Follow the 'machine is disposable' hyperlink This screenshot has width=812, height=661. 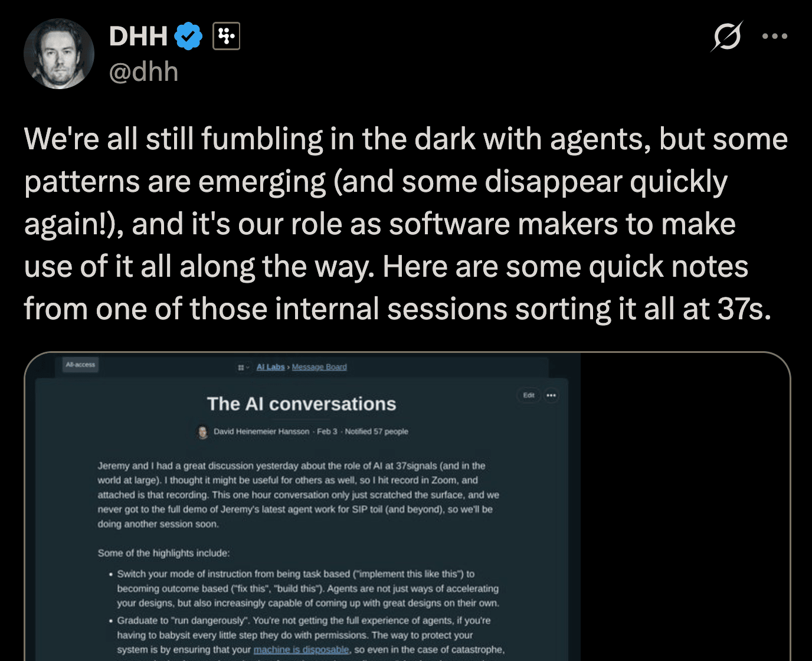[x=300, y=649]
